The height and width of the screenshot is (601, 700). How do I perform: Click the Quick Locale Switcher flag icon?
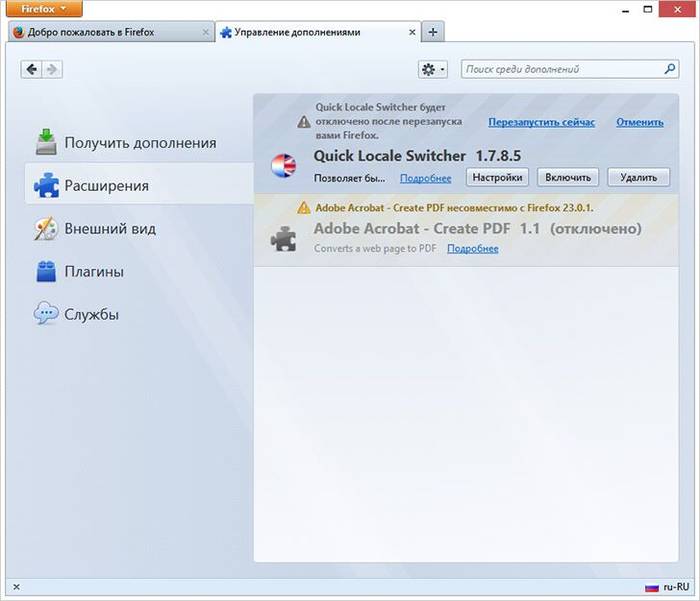[285, 166]
